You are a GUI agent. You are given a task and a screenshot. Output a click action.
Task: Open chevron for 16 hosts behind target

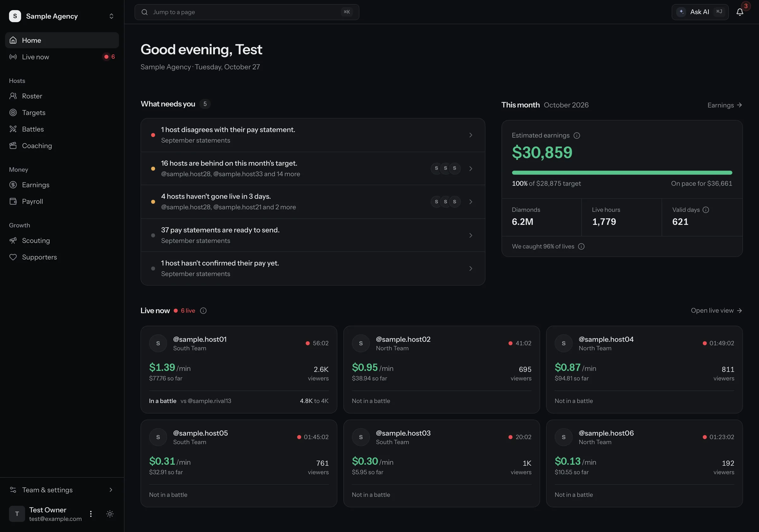click(x=471, y=168)
